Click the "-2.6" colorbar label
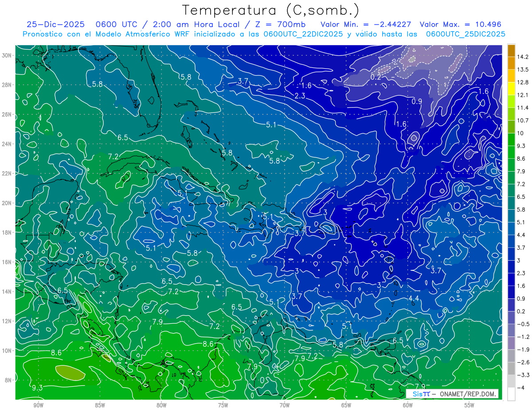The height and width of the screenshot is (411, 532). click(524, 362)
